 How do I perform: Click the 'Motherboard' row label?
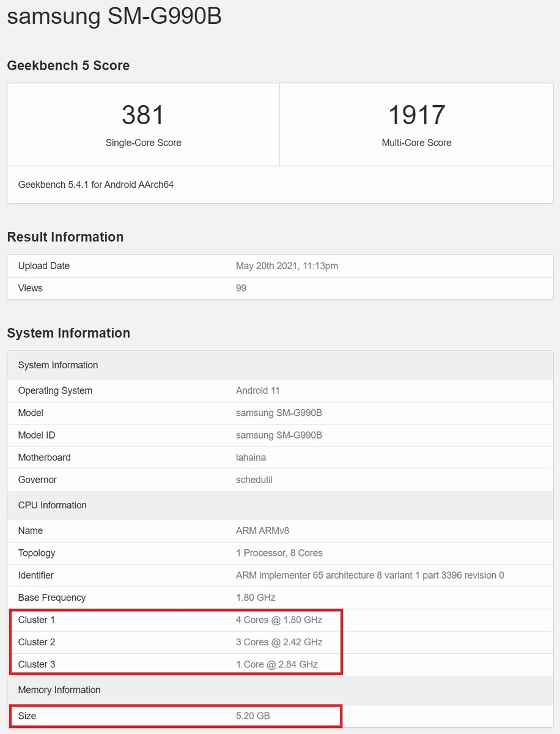tap(44, 458)
